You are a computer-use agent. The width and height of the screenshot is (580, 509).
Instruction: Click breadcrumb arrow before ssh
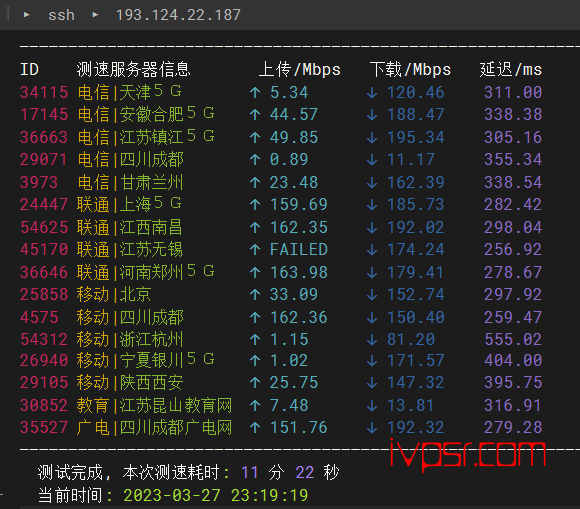[27, 15]
